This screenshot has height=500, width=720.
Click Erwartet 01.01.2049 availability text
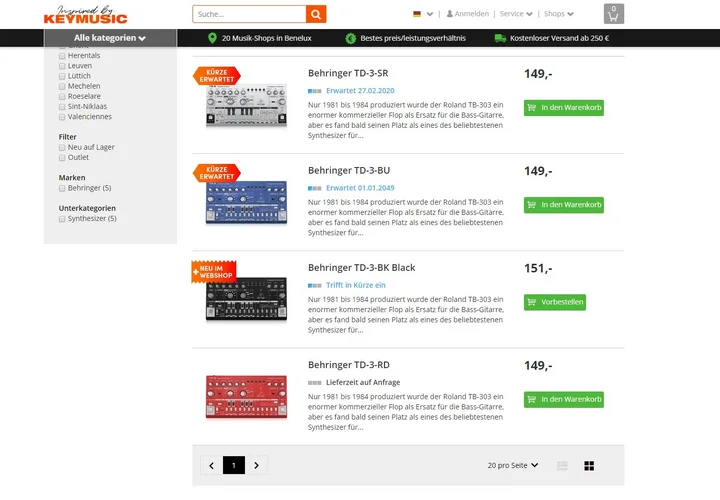360,188
